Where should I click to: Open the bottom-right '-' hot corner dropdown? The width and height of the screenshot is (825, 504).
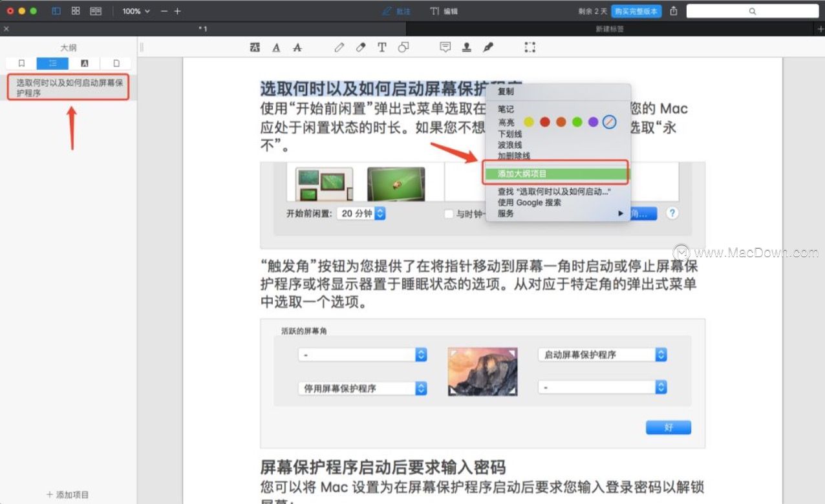(602, 388)
